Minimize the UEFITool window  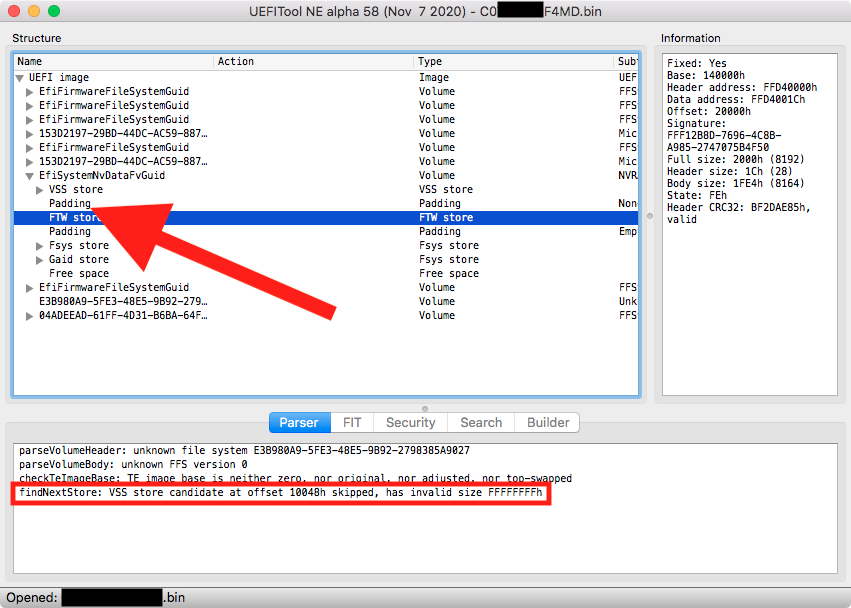[x=34, y=11]
